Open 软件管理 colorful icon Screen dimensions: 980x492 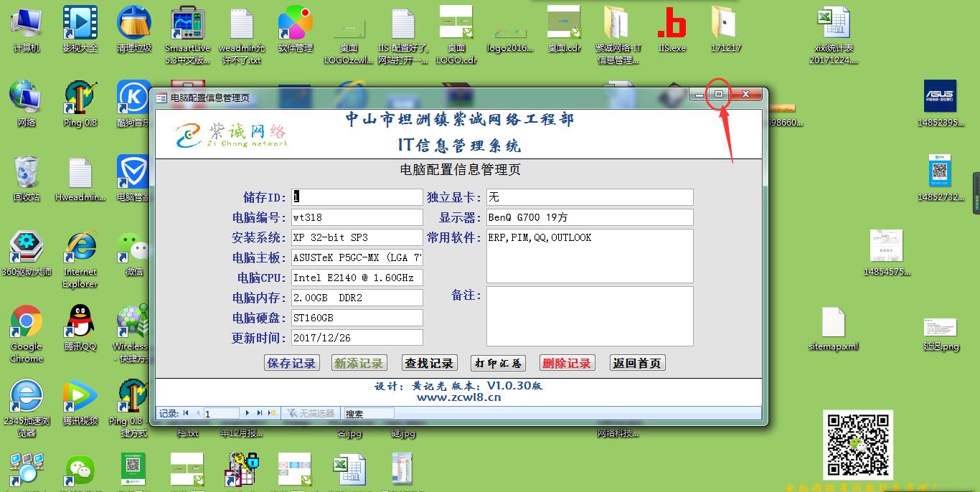296,29
